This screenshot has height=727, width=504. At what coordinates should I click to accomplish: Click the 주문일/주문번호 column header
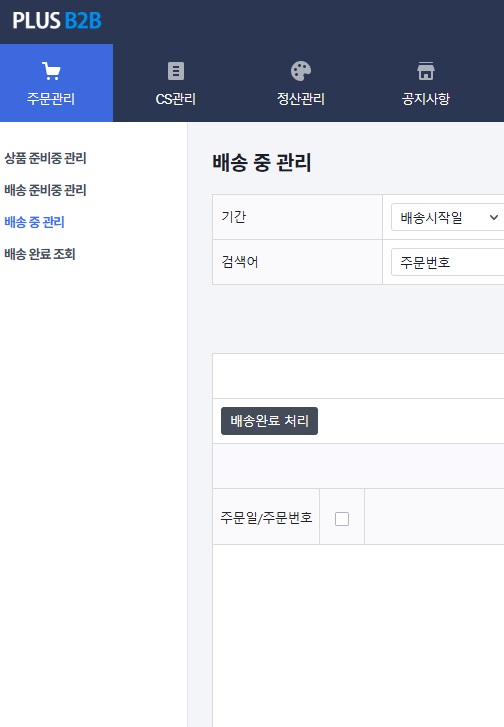tap(266, 517)
